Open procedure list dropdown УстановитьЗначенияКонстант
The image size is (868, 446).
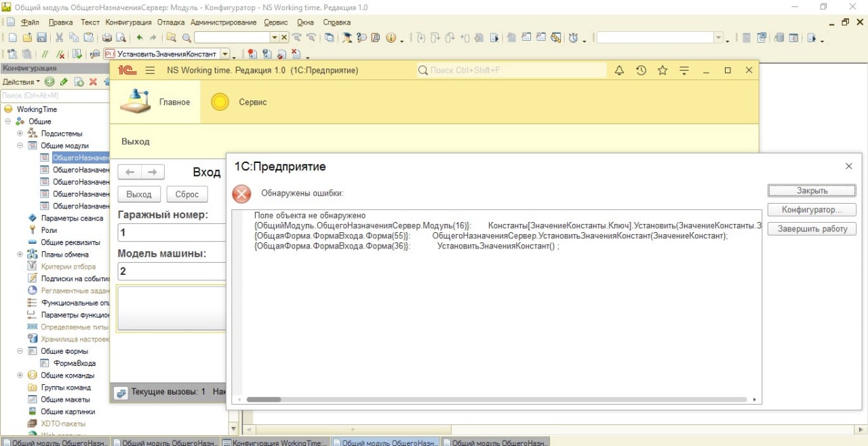226,54
